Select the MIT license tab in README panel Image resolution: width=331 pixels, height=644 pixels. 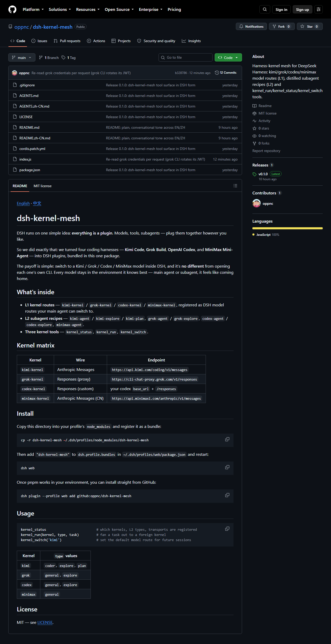point(42,186)
